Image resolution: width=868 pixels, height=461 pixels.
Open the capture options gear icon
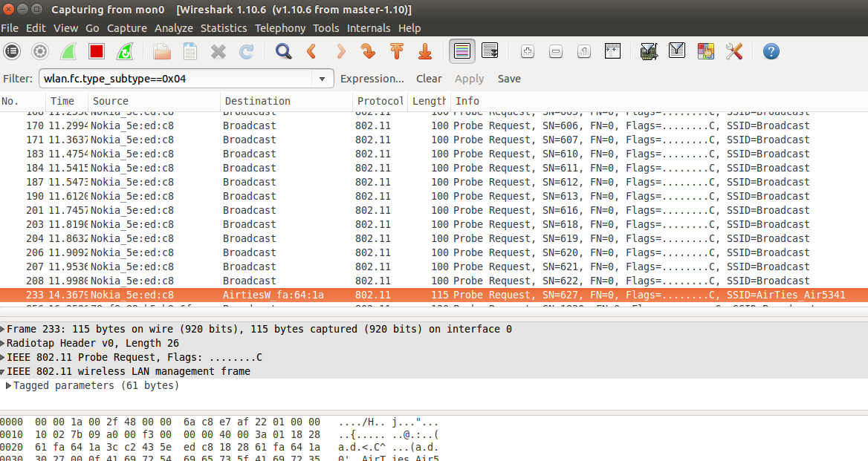point(40,51)
